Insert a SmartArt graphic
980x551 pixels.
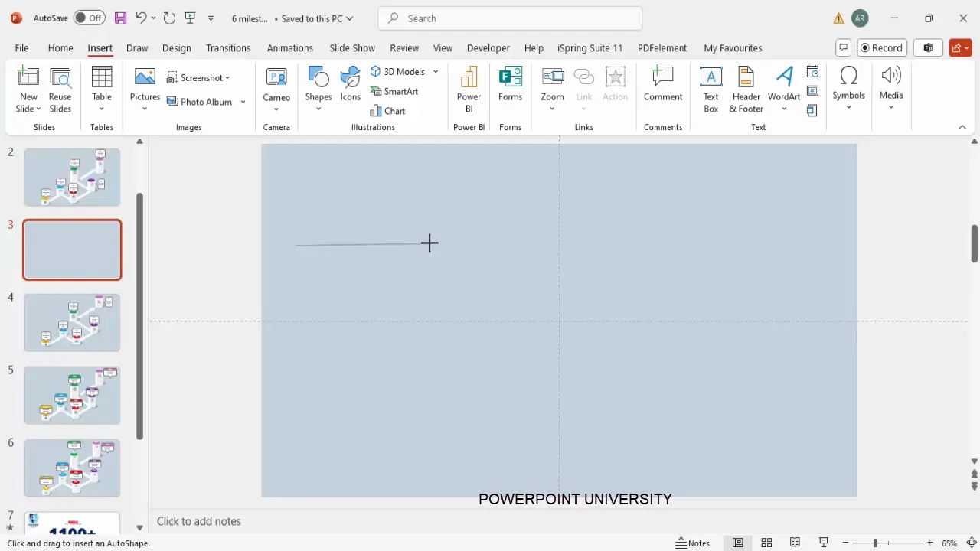(394, 91)
